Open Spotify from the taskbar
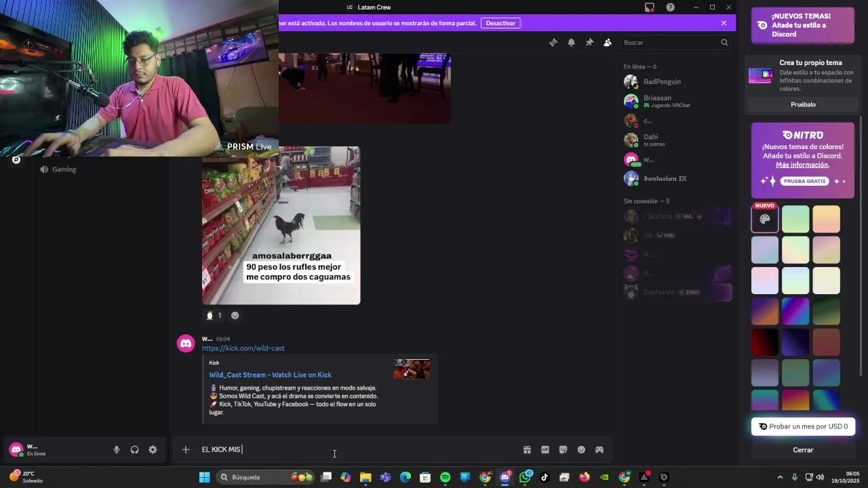The image size is (868, 488). tap(445, 477)
